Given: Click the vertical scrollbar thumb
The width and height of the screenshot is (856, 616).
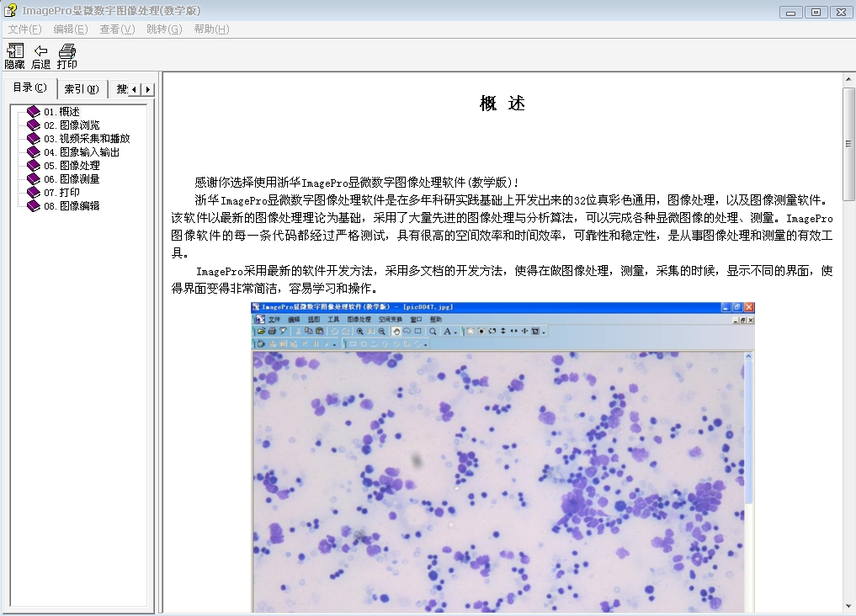Looking at the screenshot, I should pyautogui.click(x=849, y=144).
